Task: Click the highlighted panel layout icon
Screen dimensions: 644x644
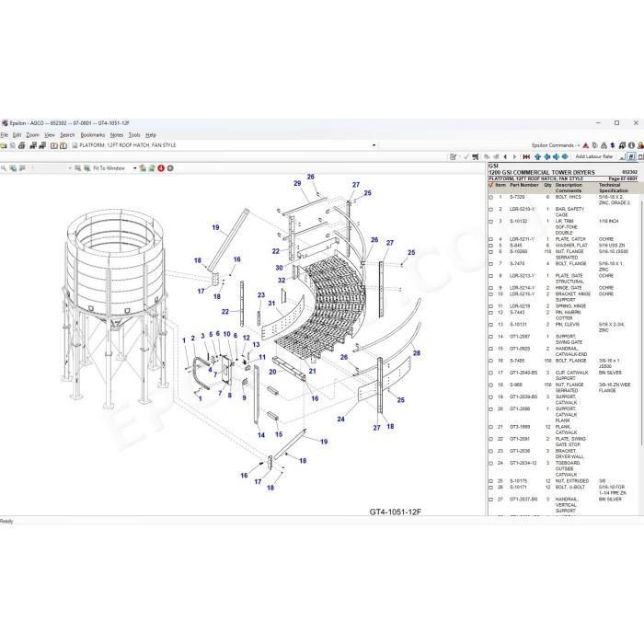Action: click(x=631, y=157)
